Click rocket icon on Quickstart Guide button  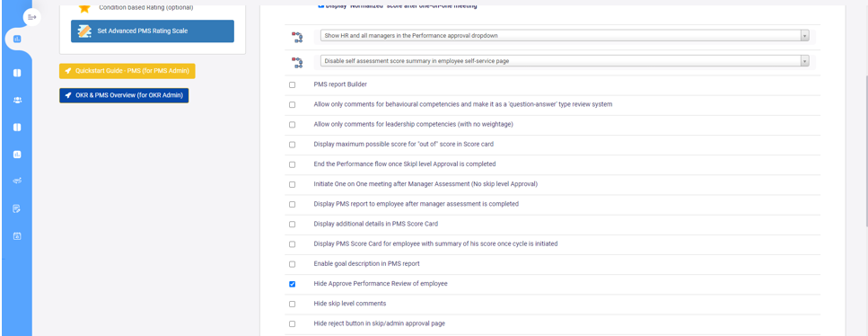pos(68,71)
